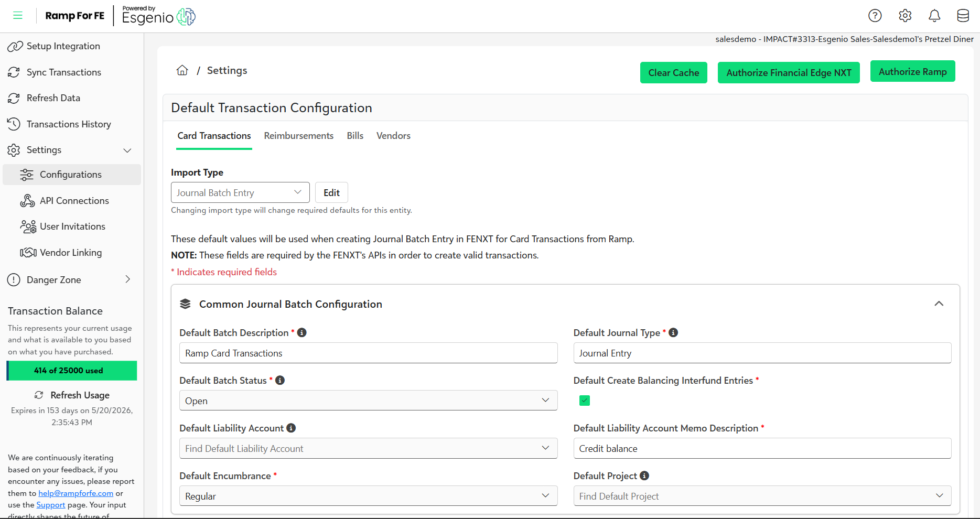This screenshot has height=519, width=980.
Task: Expand the Danger Zone chevron
Action: coord(128,279)
